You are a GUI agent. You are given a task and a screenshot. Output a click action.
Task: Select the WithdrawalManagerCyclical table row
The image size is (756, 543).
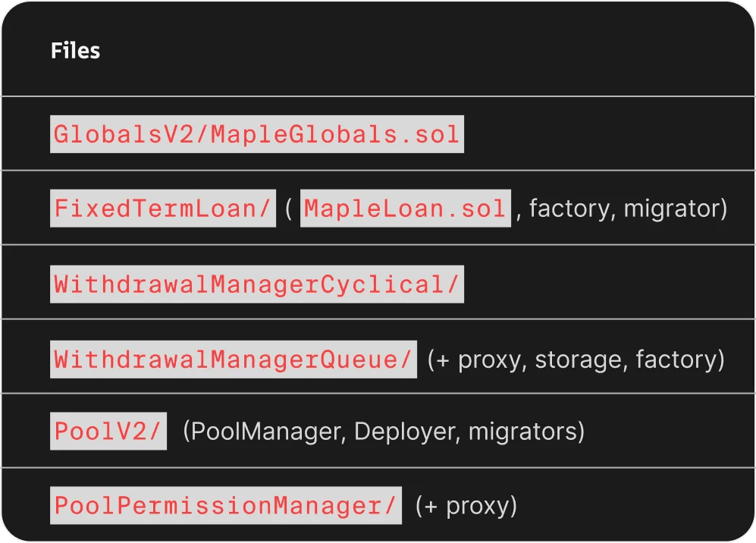coord(378,282)
